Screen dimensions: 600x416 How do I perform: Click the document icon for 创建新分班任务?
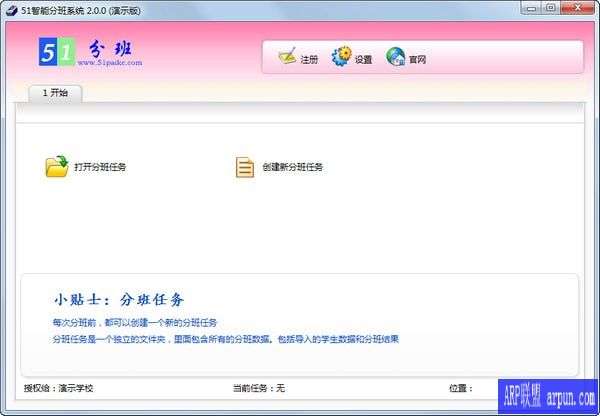click(x=245, y=167)
